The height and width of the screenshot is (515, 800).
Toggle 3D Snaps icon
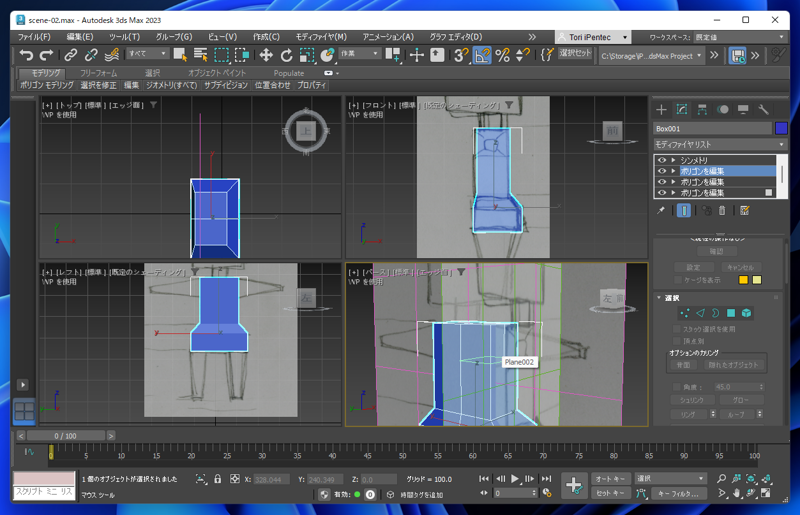pos(461,55)
